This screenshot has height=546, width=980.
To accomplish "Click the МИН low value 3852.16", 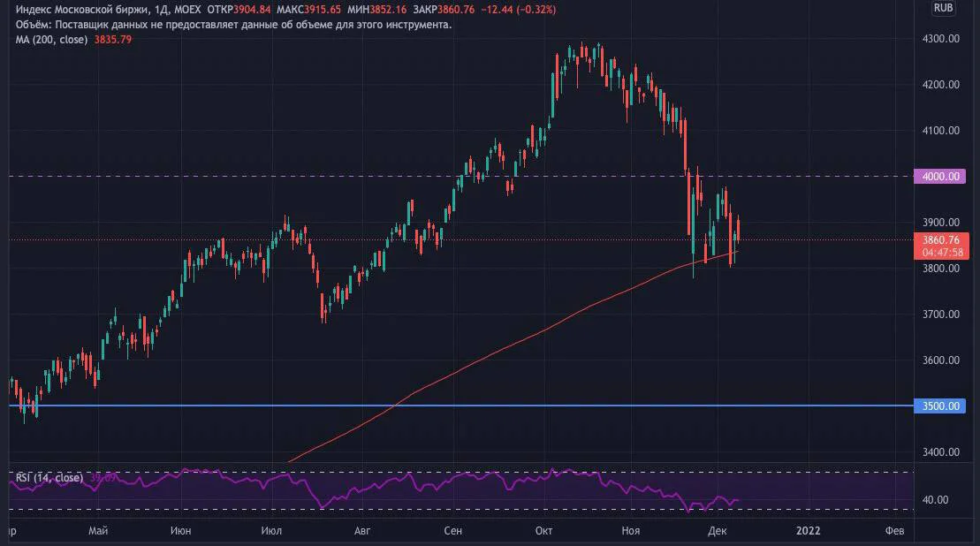I will (x=388, y=10).
